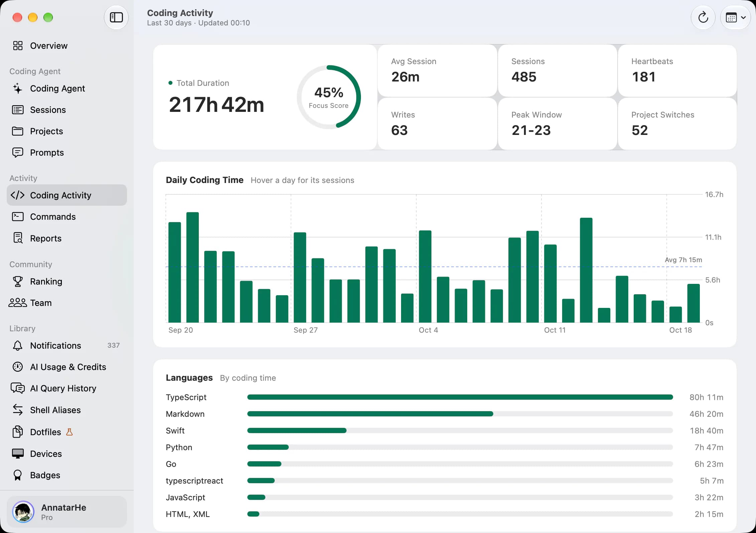The image size is (756, 533).
Task: Click the 45% Focus Score ring
Action: (329, 97)
